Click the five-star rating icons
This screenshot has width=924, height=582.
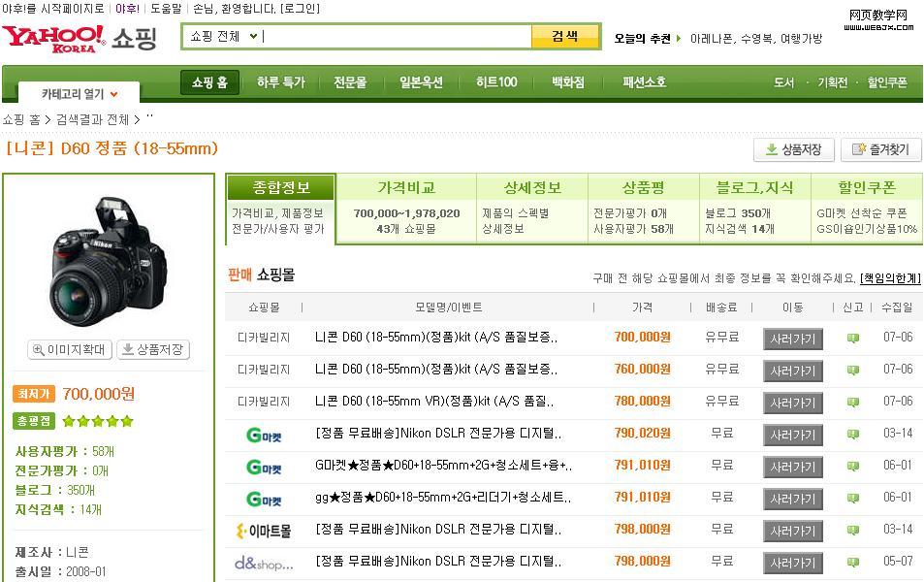[x=98, y=421]
